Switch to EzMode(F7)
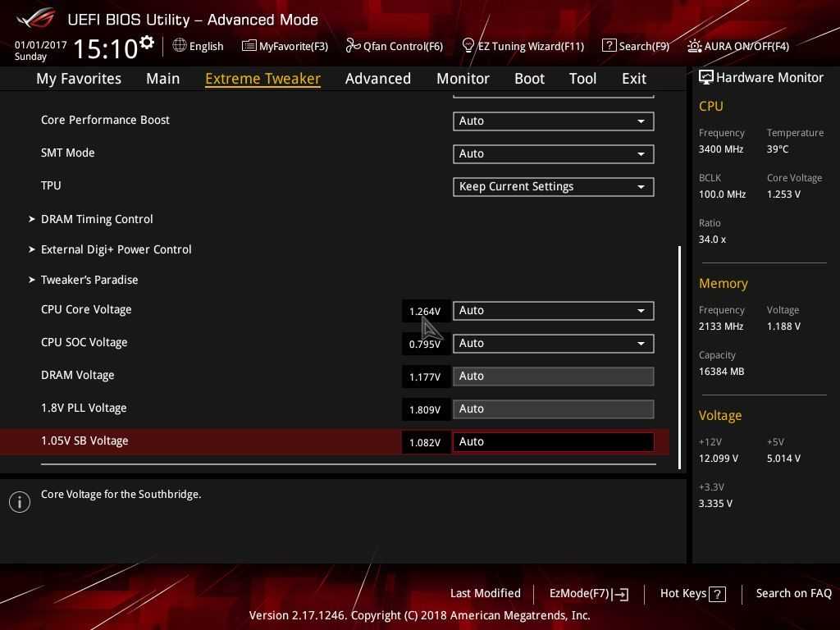840x630 pixels. point(588,594)
